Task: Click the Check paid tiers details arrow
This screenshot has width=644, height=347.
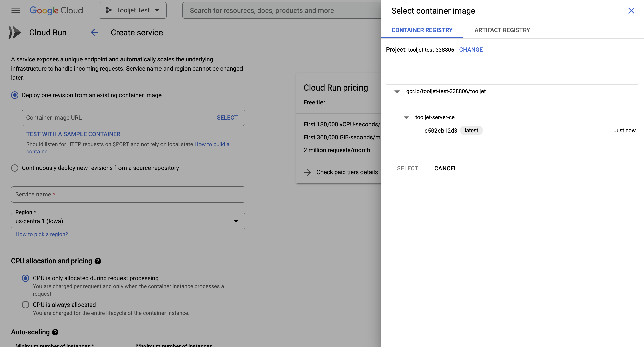Action: (307, 172)
